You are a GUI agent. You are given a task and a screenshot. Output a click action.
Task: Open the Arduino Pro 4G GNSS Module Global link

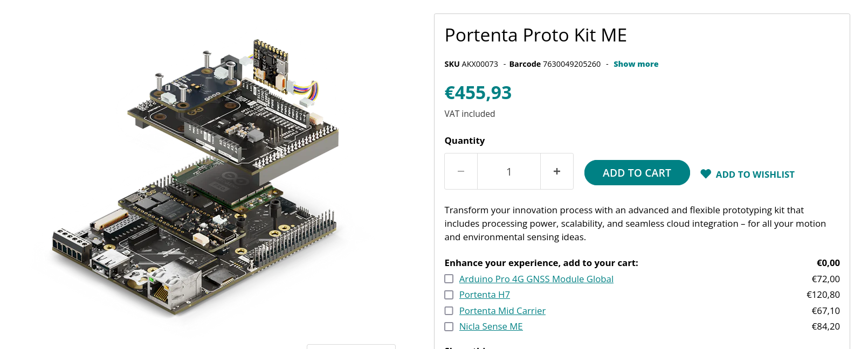point(536,279)
